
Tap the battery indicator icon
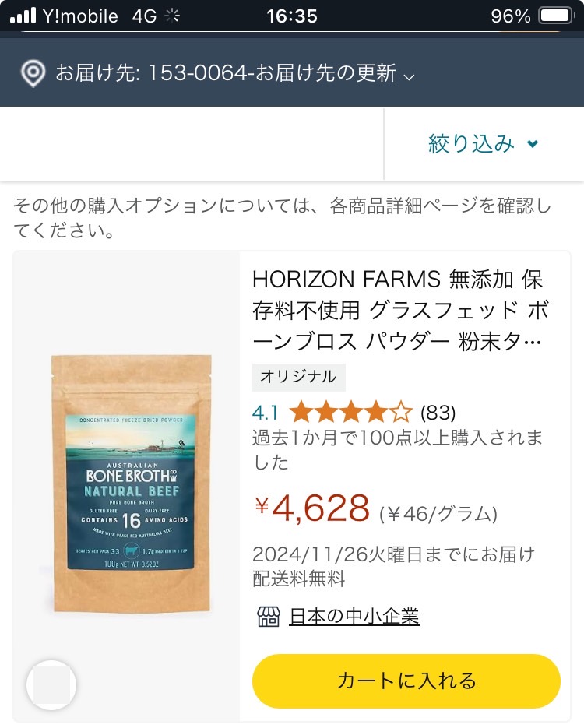556,16
